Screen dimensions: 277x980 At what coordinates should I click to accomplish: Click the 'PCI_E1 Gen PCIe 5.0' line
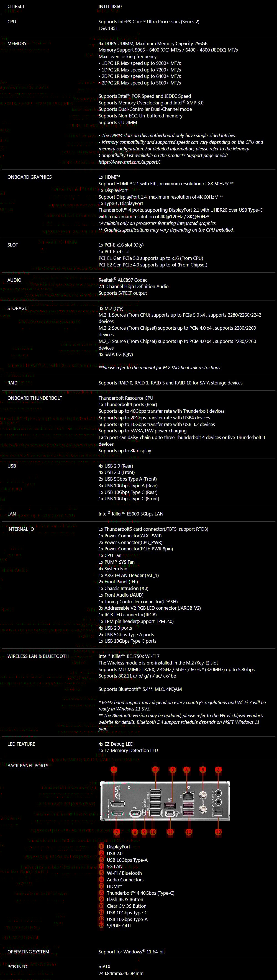click(151, 258)
